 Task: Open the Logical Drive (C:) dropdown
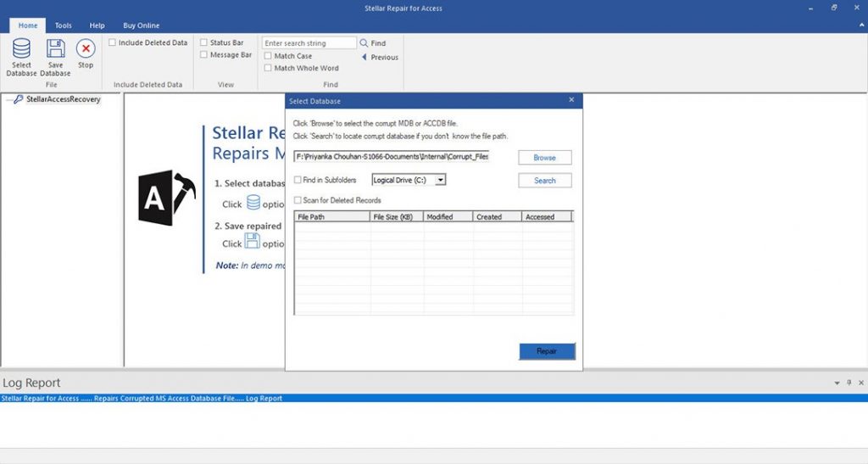coord(440,180)
